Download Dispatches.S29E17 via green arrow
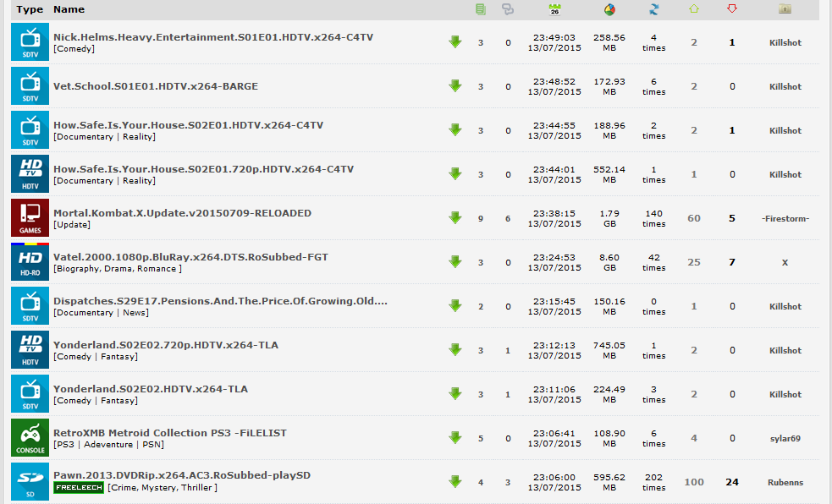Viewport: 832px width, 504px height. click(455, 306)
